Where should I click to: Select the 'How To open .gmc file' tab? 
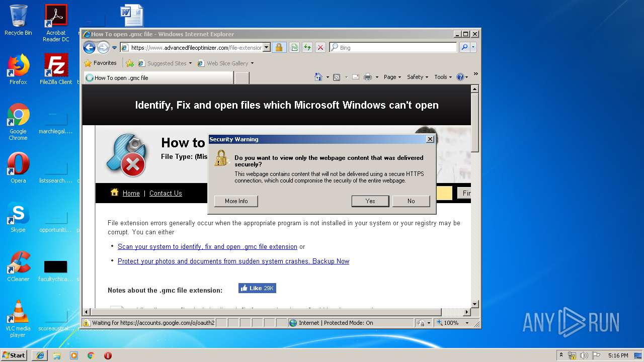(158, 78)
